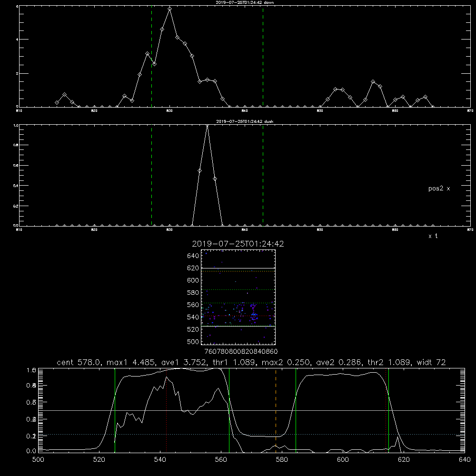Click left green dashed line in dusk plot
The image size is (476, 476).
point(151,176)
